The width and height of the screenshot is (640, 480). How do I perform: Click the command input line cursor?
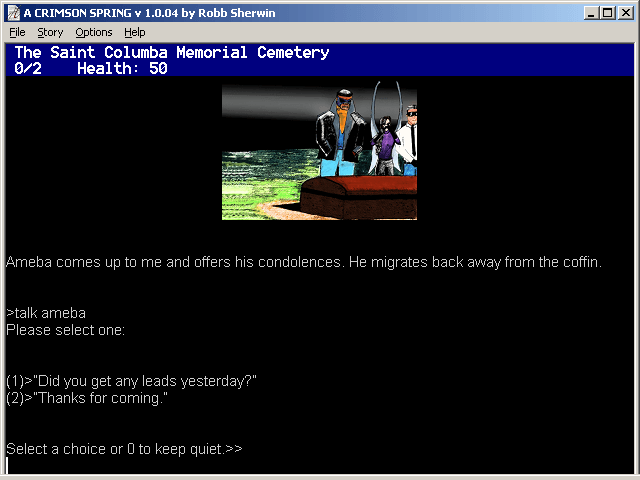click(7, 466)
